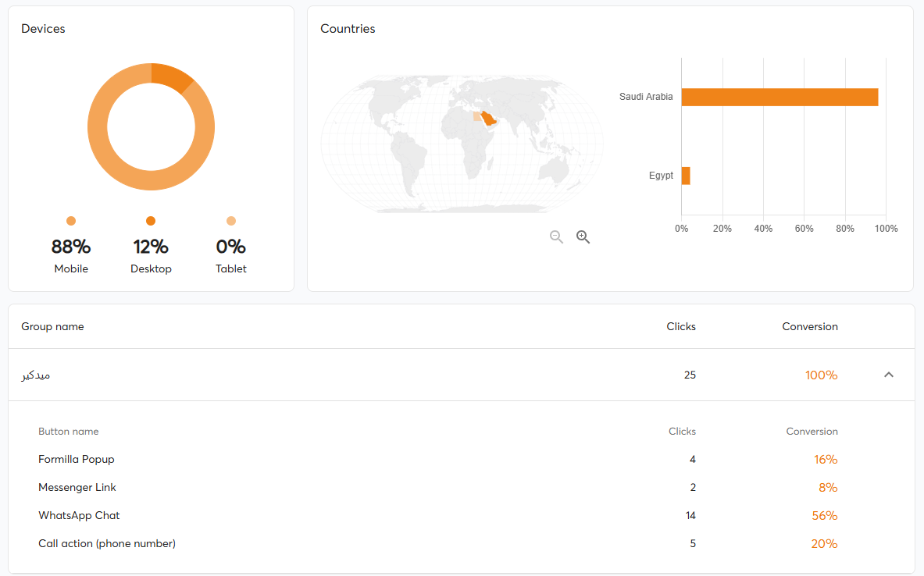Click the map zoom out magnifier icon
Image resolution: width=924 pixels, height=576 pixels.
pyautogui.click(x=556, y=237)
